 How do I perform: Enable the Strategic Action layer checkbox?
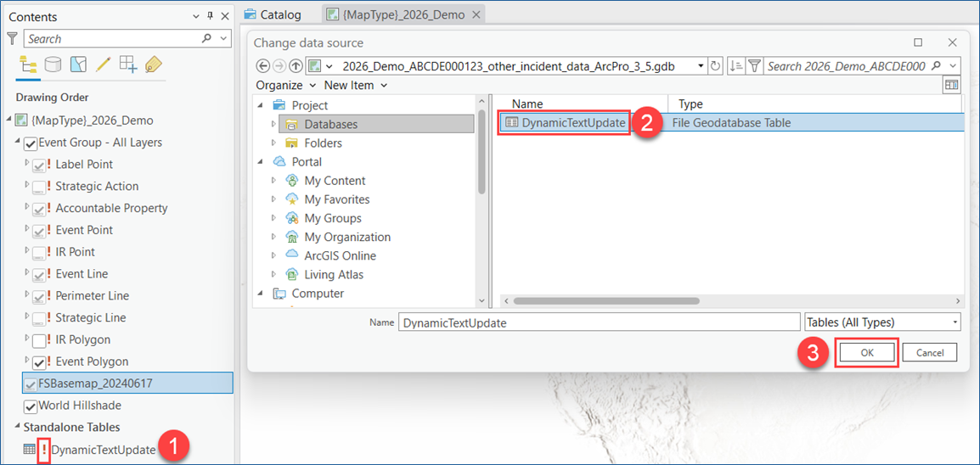(39, 187)
